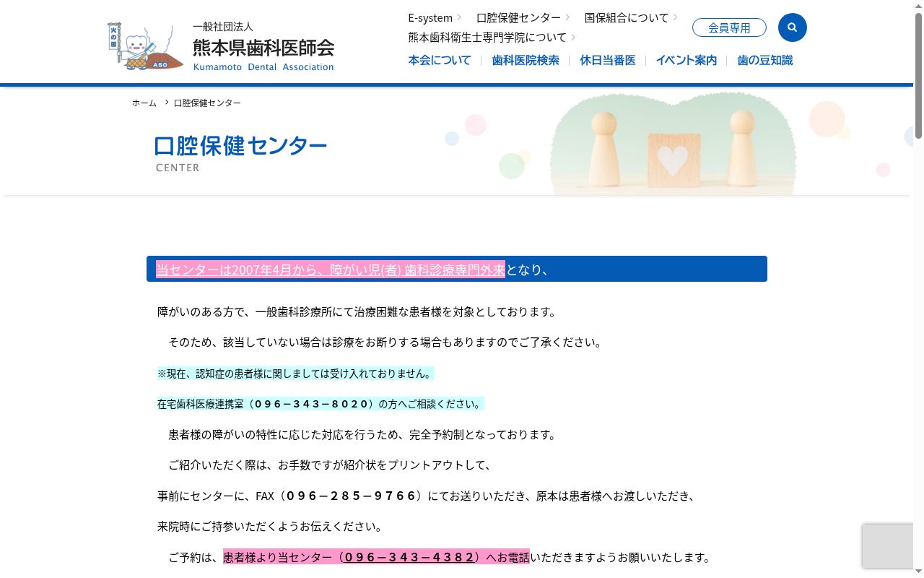This screenshot has height=578, width=924.
Task: Open the 本会について menu
Action: pyautogui.click(x=440, y=60)
